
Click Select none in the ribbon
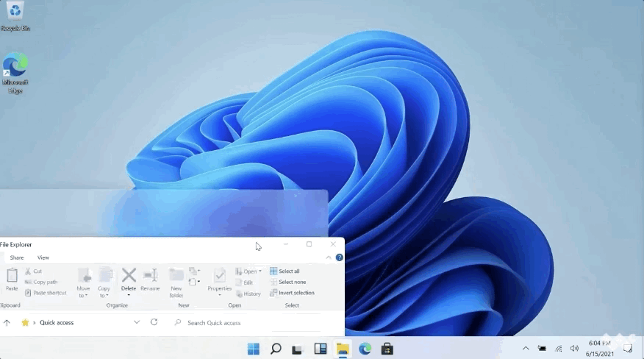288,282
